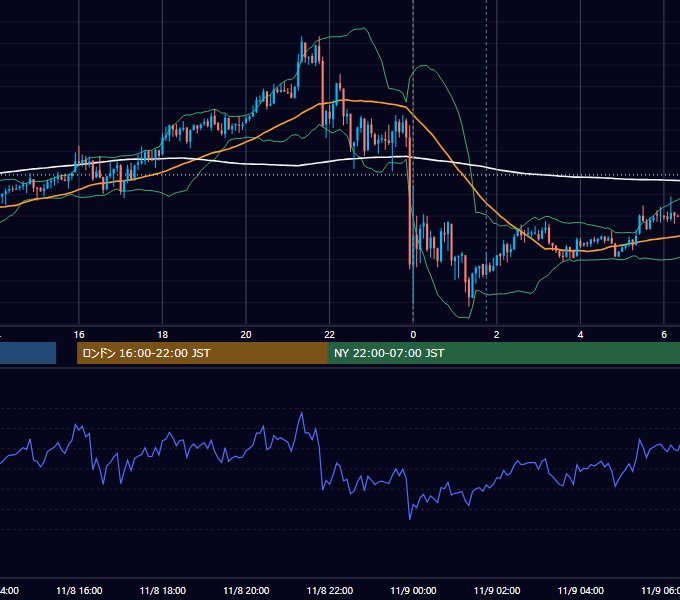Click the oscillator's lowest point near 11/9 00:00
680x600 pixels.
(410, 519)
